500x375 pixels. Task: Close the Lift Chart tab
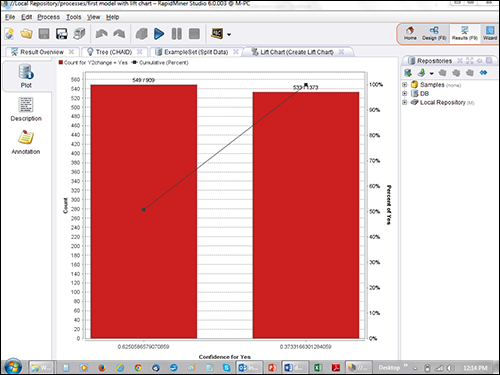[x=341, y=52]
